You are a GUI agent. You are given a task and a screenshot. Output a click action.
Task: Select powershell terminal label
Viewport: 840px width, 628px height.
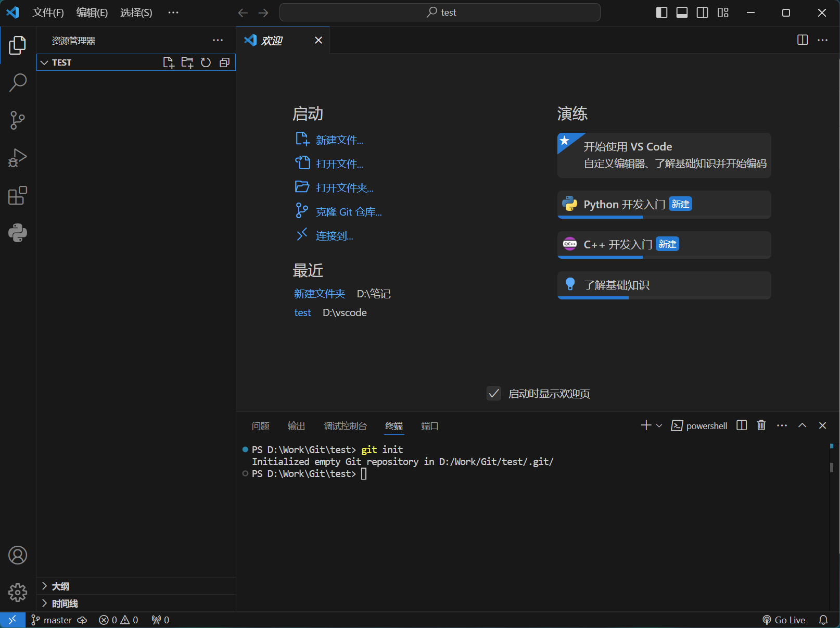tap(699, 425)
